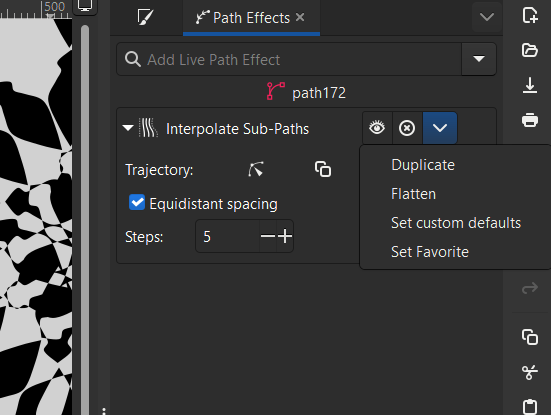Link trajectory to clipboard path icon
551x415 pixels.
323,169
